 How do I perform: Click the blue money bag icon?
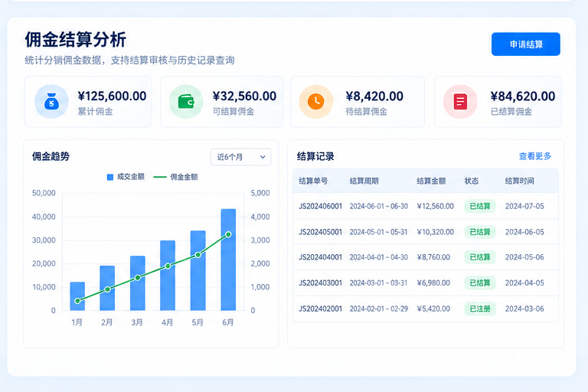coord(51,102)
